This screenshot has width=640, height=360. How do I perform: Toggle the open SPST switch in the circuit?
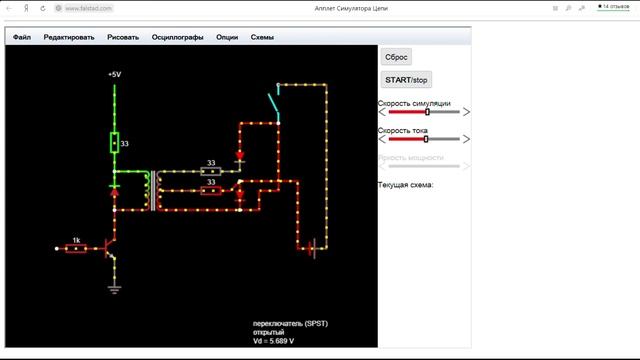tap(274, 103)
